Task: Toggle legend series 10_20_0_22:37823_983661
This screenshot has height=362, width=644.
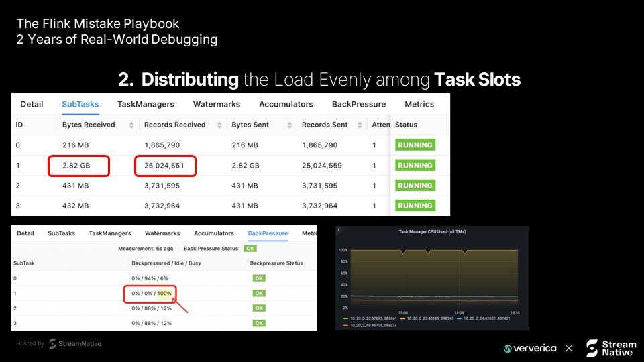Action: pyautogui.click(x=370, y=318)
